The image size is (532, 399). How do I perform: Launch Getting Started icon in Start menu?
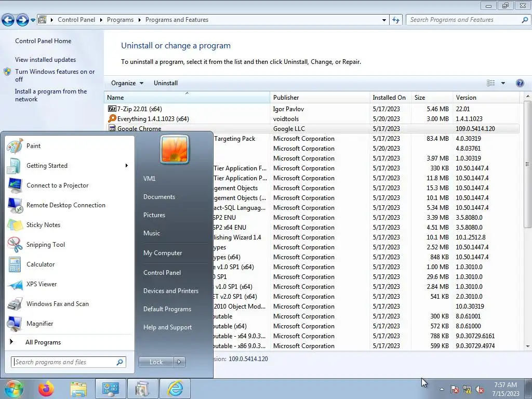(15, 166)
